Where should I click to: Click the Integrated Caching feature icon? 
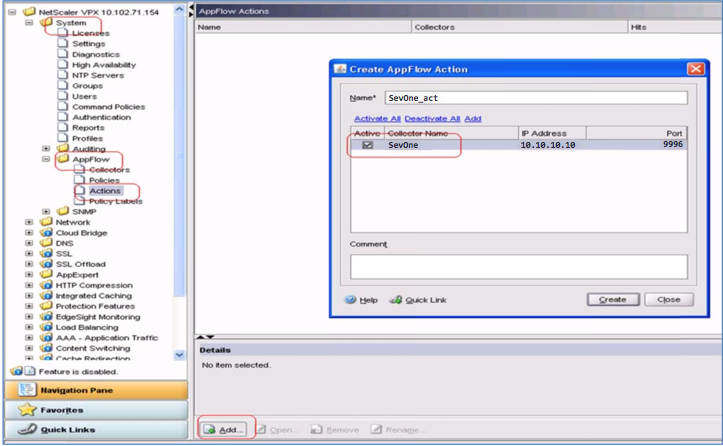pos(46,295)
